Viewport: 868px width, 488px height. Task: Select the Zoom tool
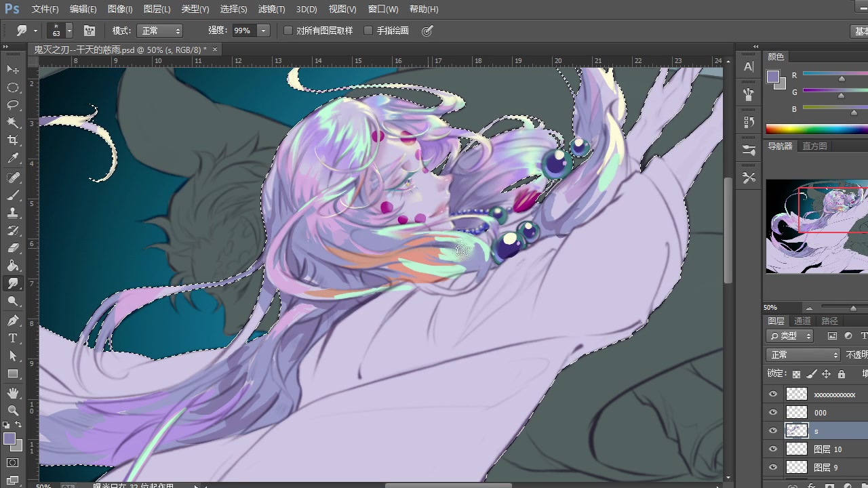13,411
